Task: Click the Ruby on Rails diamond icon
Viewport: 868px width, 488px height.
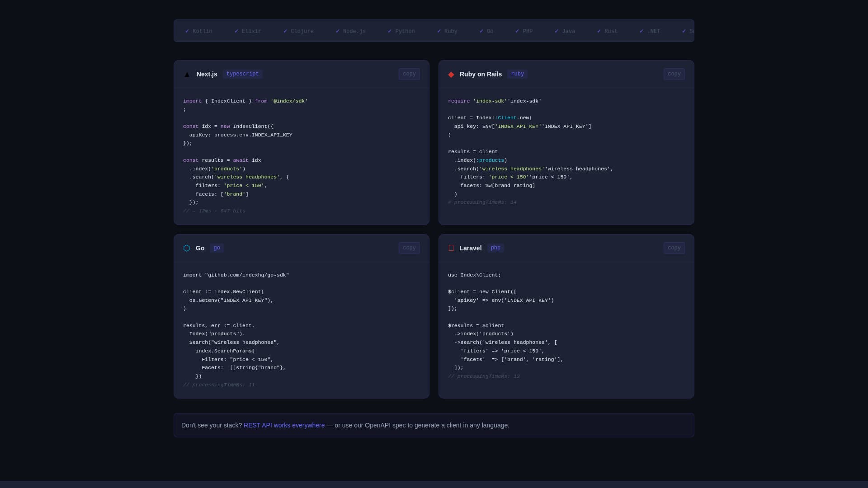Action: 451,74
